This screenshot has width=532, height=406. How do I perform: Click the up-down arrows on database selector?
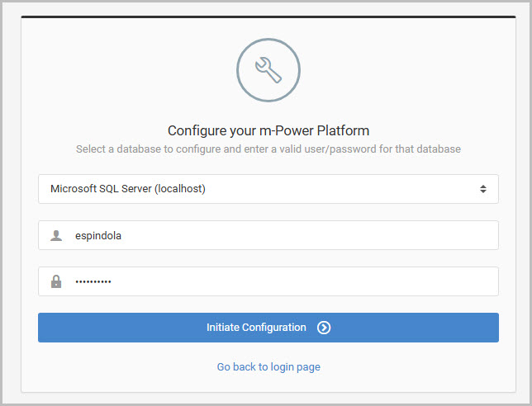[483, 189]
